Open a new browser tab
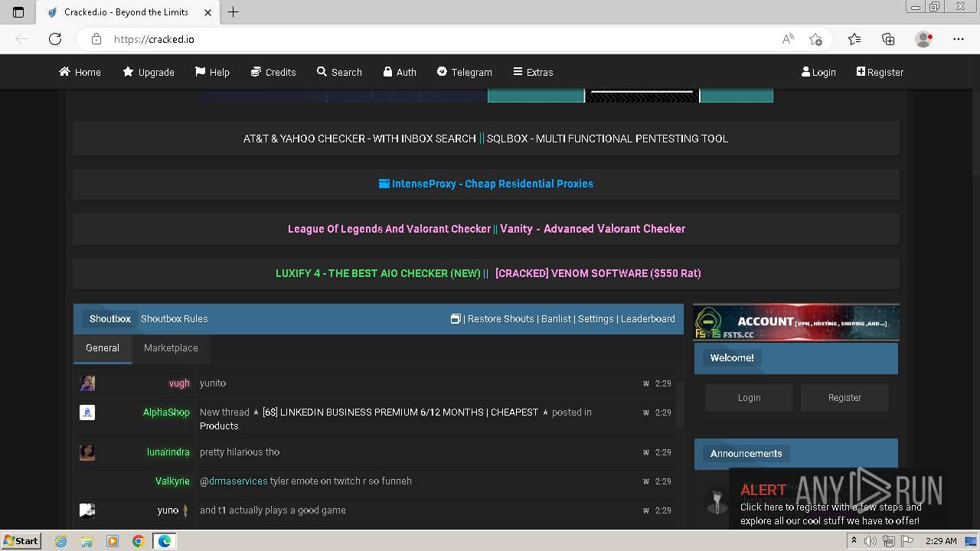This screenshot has height=551, width=980. (234, 11)
